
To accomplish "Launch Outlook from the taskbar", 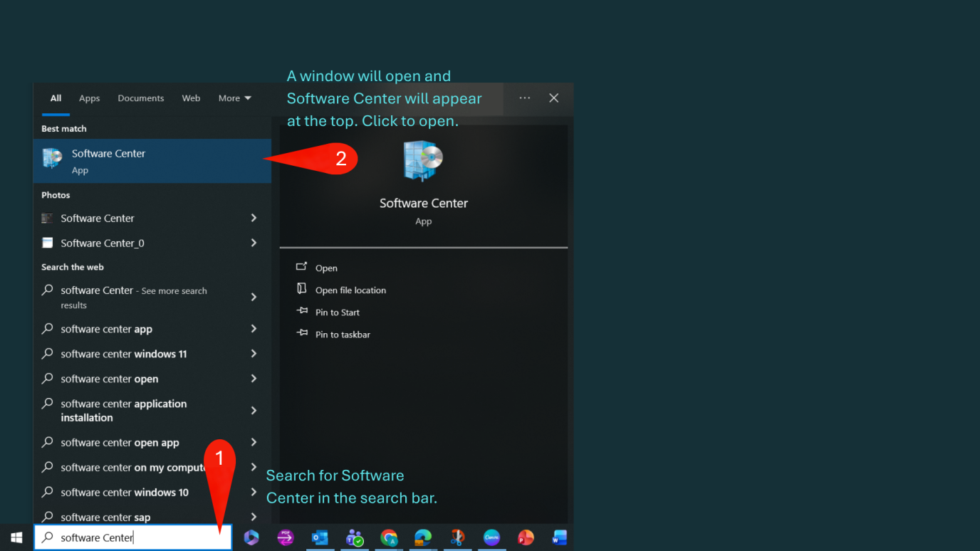I will 320,537.
